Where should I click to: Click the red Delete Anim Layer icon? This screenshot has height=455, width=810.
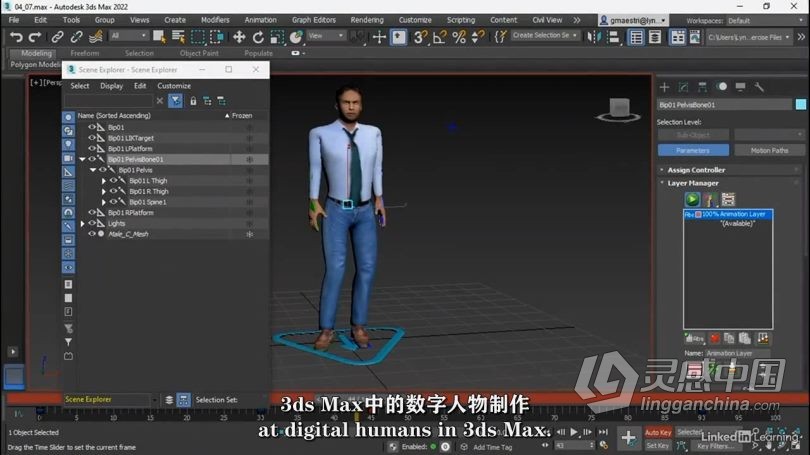pos(714,338)
